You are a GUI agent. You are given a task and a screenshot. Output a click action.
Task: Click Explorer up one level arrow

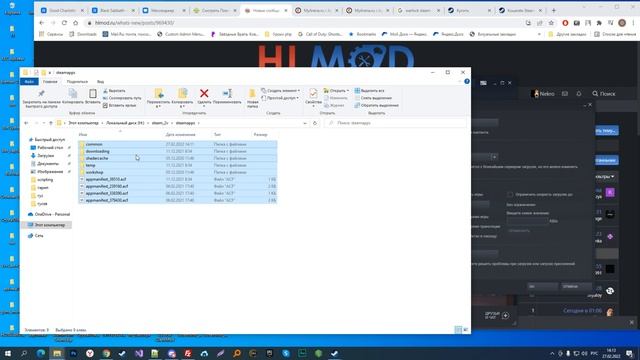(51, 123)
